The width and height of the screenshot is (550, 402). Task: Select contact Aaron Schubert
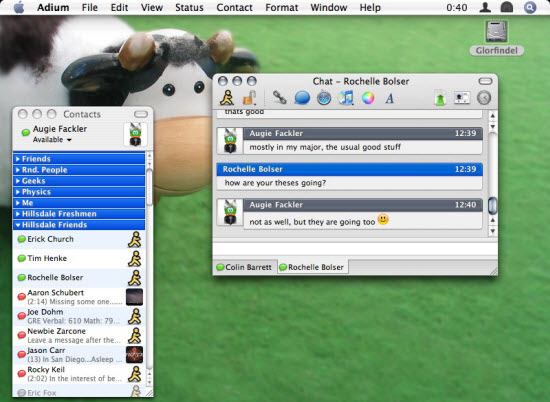click(79, 297)
